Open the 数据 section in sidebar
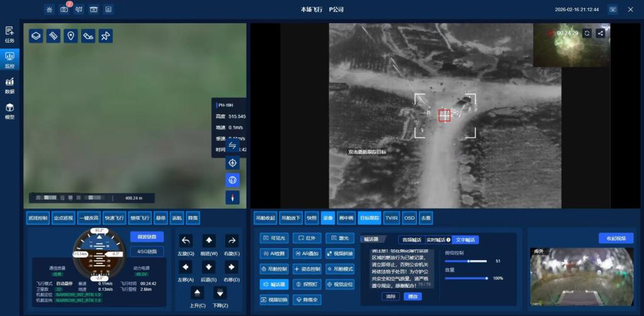Screen dimensions: 644x316 [9, 85]
